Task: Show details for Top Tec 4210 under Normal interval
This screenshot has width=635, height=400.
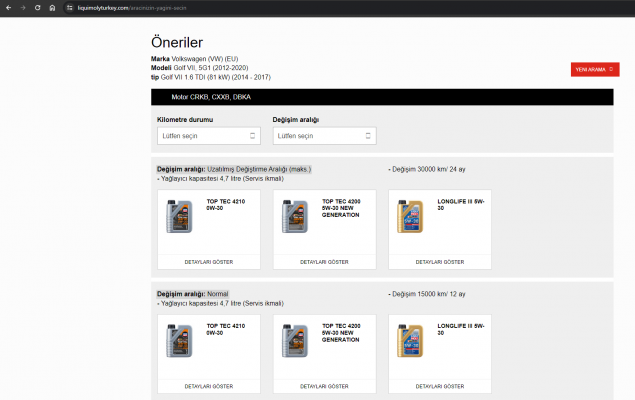Action: click(209, 386)
